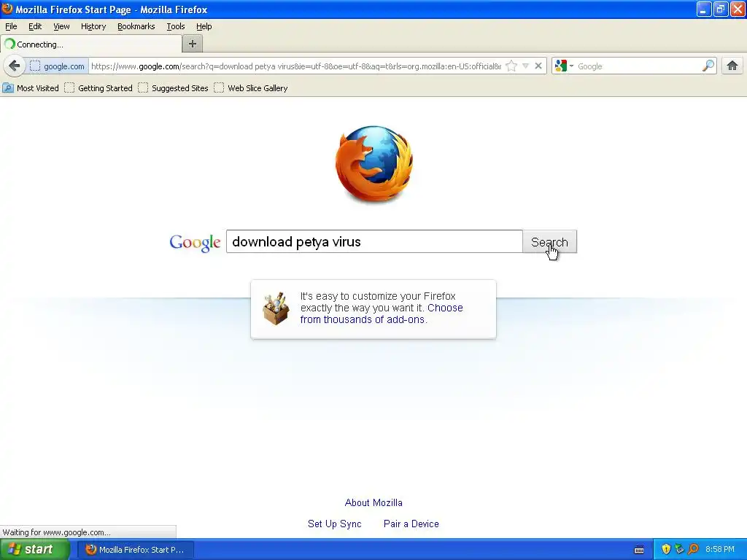747x560 pixels.
Task: Follow the Choose from thousands of add-ons link
Action: click(382, 314)
